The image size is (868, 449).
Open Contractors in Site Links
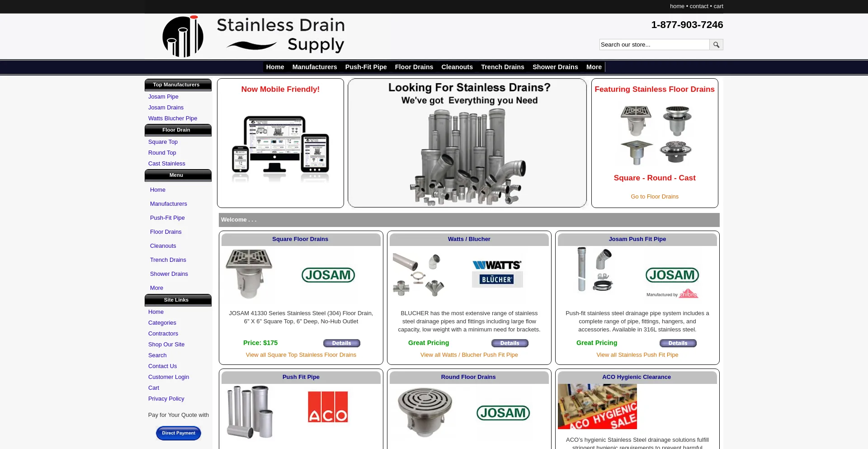point(163,334)
